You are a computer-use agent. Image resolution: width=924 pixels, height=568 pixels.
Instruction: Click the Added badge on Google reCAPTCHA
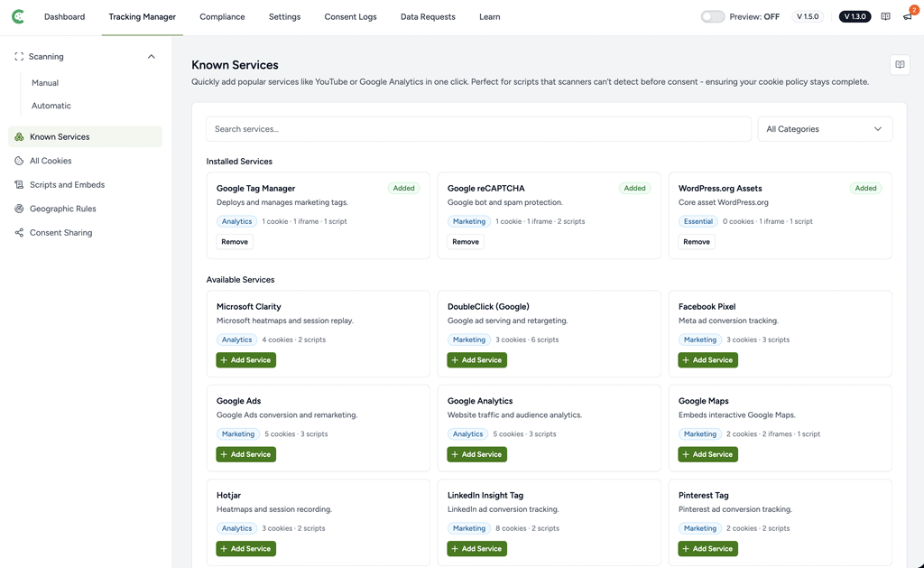coord(634,188)
